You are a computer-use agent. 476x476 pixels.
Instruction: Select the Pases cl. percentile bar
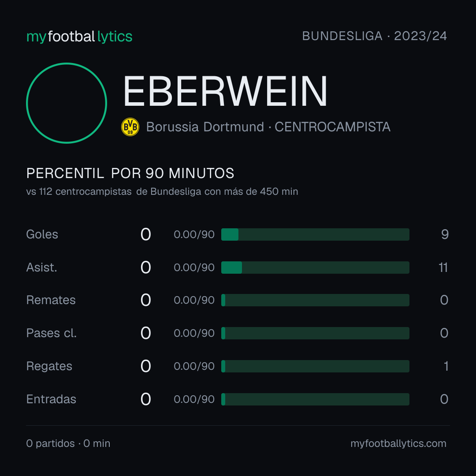[315, 333]
